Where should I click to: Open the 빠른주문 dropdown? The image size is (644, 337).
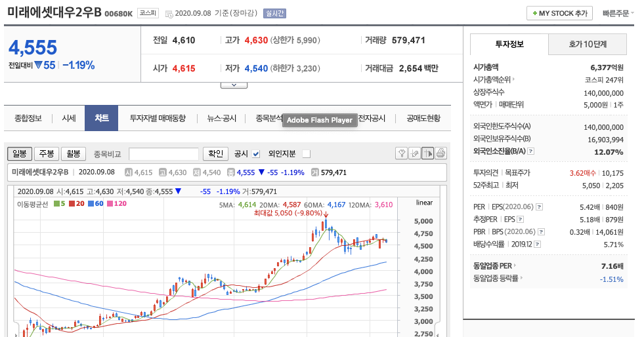point(618,14)
